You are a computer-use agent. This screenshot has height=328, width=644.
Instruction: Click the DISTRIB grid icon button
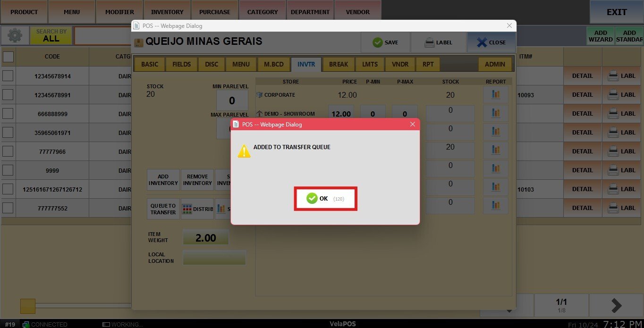pyautogui.click(x=197, y=209)
